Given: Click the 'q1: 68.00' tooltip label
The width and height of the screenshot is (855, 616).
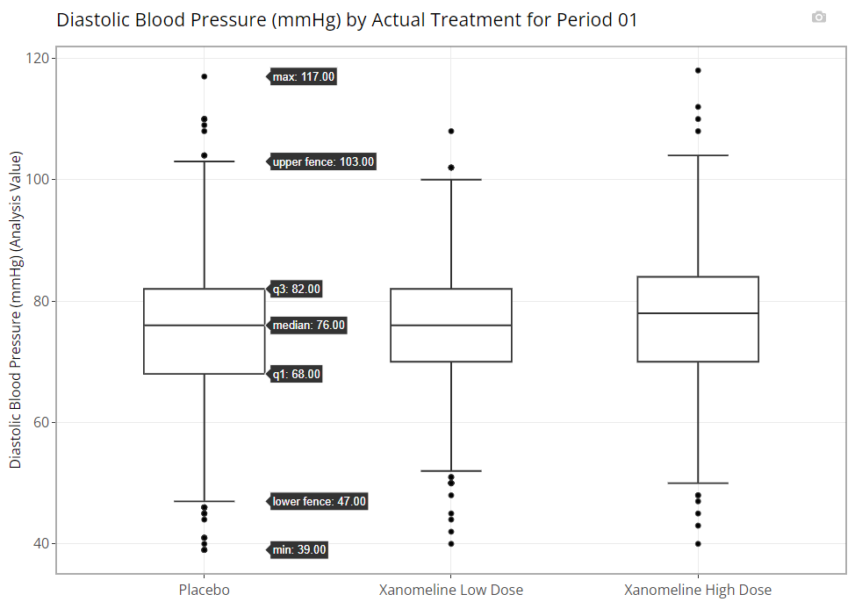Looking at the screenshot, I should 294,374.
